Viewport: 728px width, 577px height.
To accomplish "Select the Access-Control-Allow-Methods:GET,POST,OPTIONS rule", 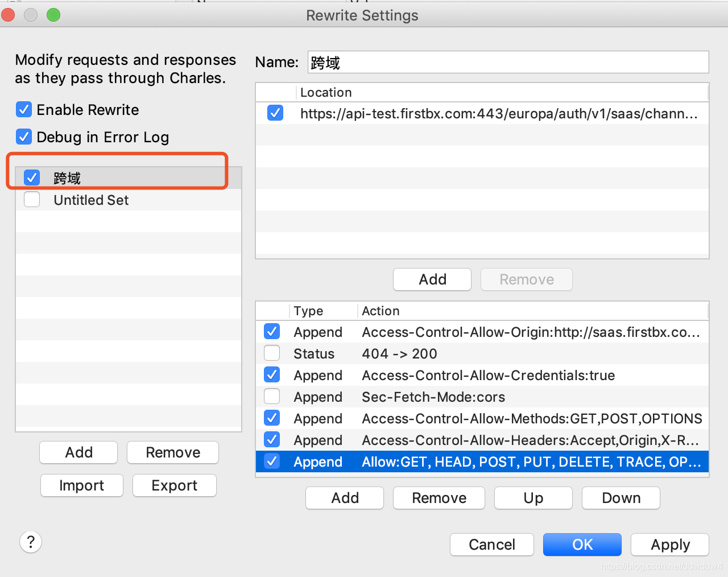I will 482,418.
